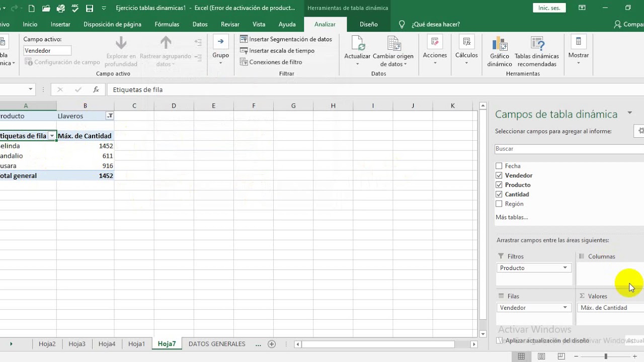This screenshot has height=362, width=644.
Task: Click the Grupo arrow icon
Action: pyautogui.click(x=220, y=42)
